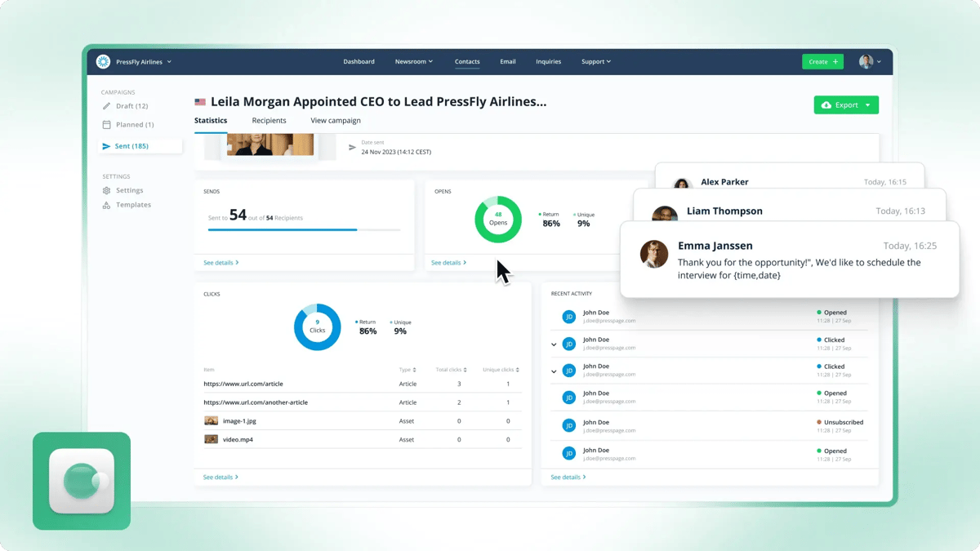Screen dimensions: 980x551
Task: Open the PressFly Airlines account dropdown
Action: coord(144,62)
